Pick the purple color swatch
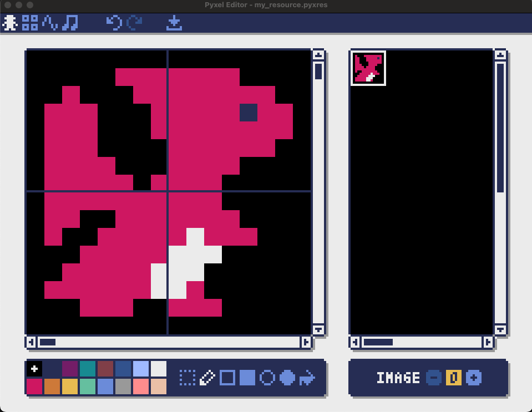532x412 pixels. 70,369
